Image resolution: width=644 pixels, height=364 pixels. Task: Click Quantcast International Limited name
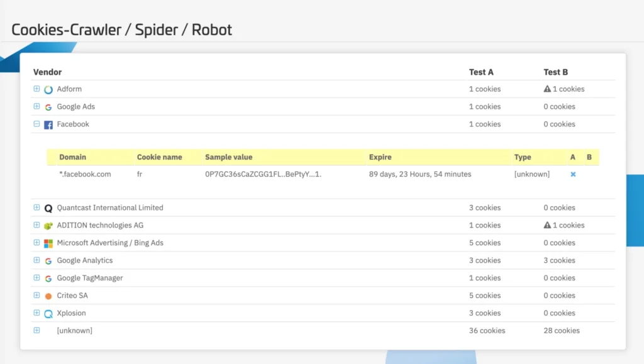pos(109,207)
